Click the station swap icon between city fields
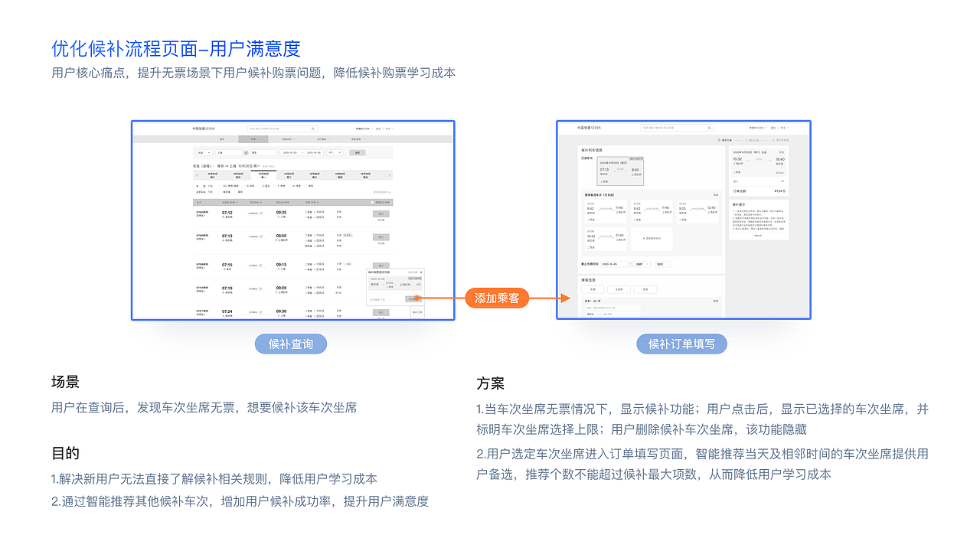The image size is (980, 551). pos(246,152)
